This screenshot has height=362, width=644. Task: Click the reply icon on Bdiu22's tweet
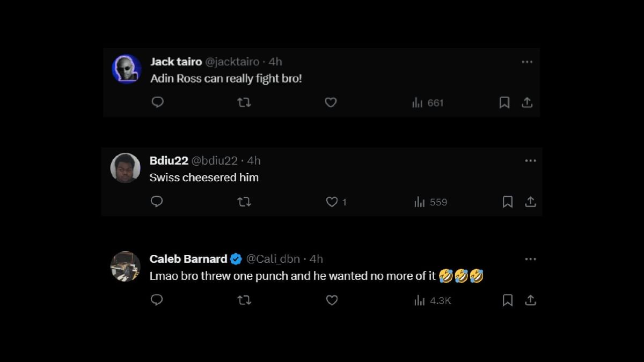pos(156,202)
